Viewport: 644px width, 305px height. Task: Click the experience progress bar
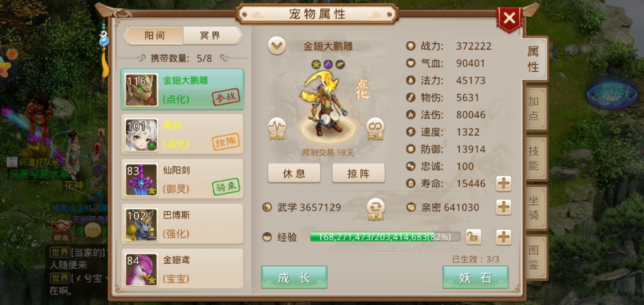(x=385, y=237)
